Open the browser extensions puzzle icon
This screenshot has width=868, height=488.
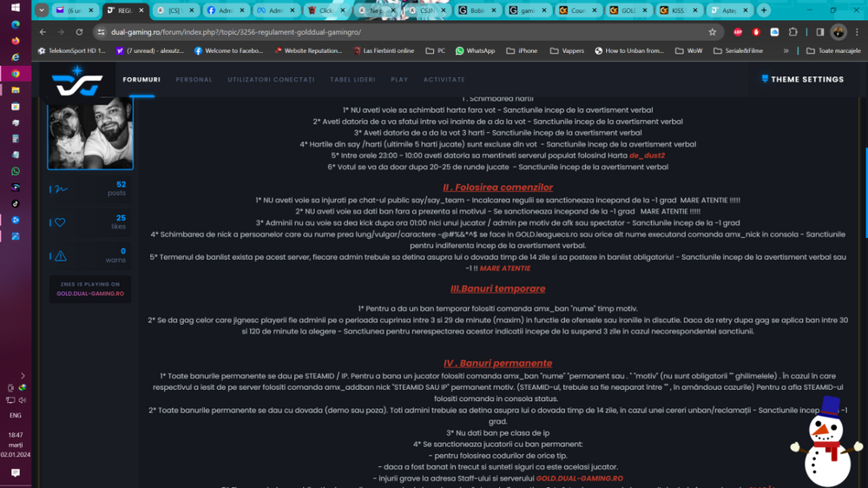coord(792,32)
